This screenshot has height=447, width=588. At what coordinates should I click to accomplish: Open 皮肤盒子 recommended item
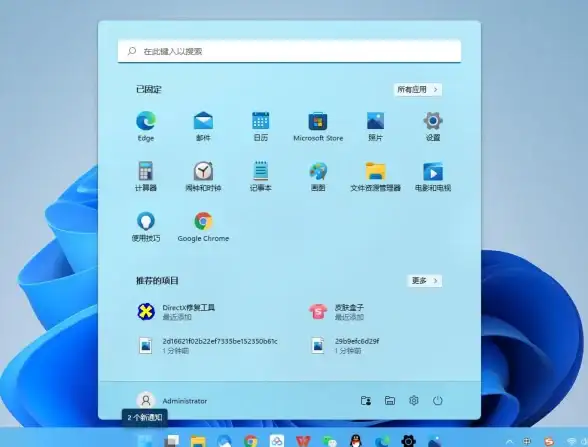336,312
